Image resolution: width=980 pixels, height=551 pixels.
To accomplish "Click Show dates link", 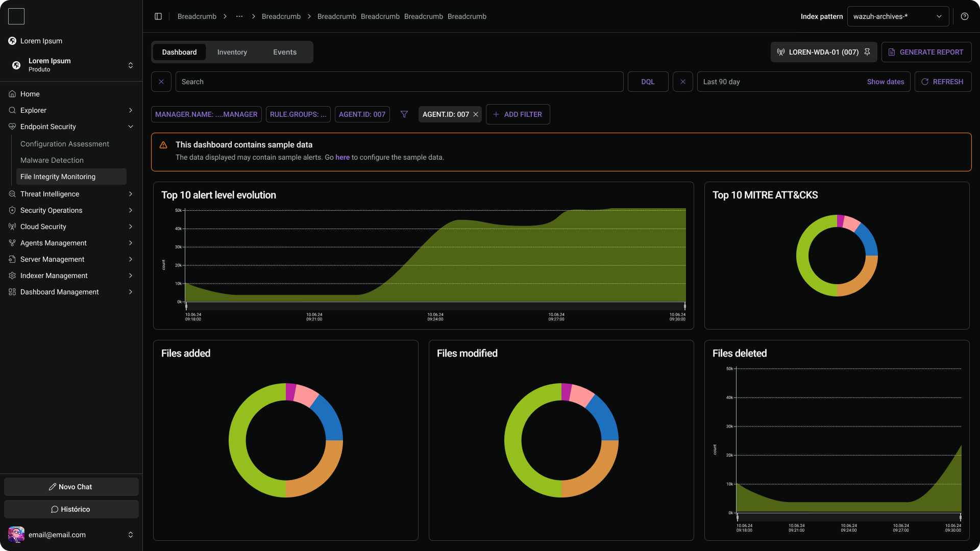I will tap(886, 82).
